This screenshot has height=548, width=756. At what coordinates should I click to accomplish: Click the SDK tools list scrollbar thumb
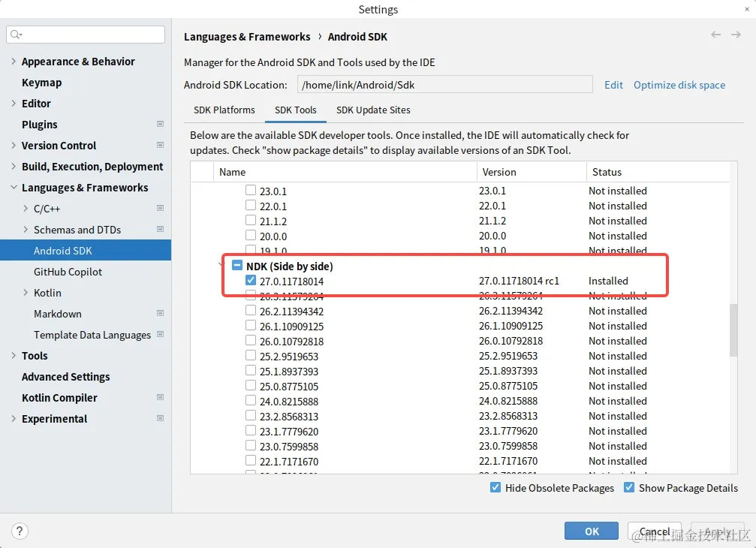pos(733,330)
